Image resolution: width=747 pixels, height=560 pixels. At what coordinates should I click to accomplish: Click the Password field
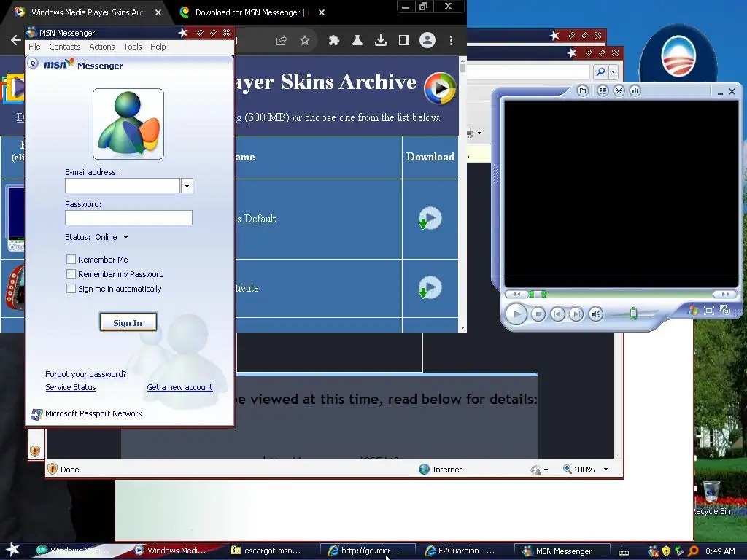pos(128,217)
